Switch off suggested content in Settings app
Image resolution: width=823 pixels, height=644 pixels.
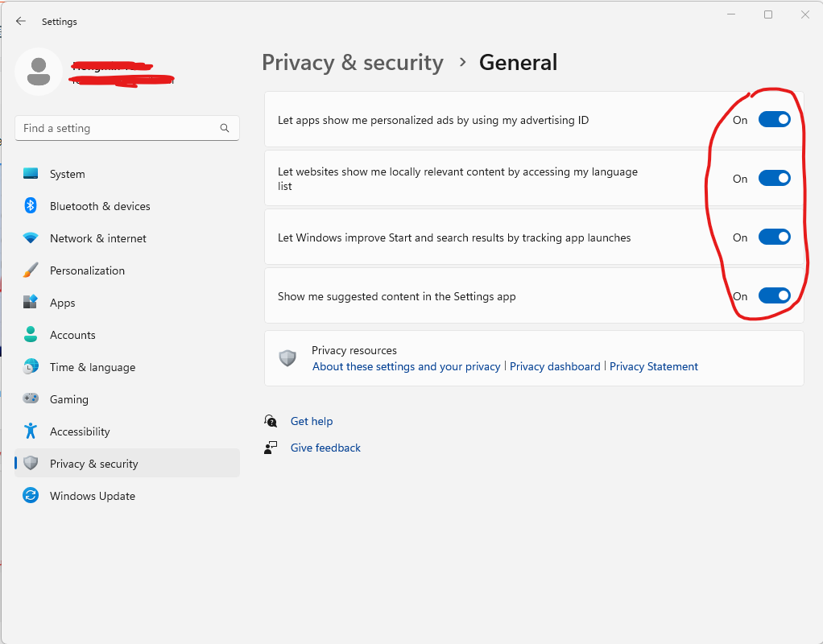click(x=774, y=296)
